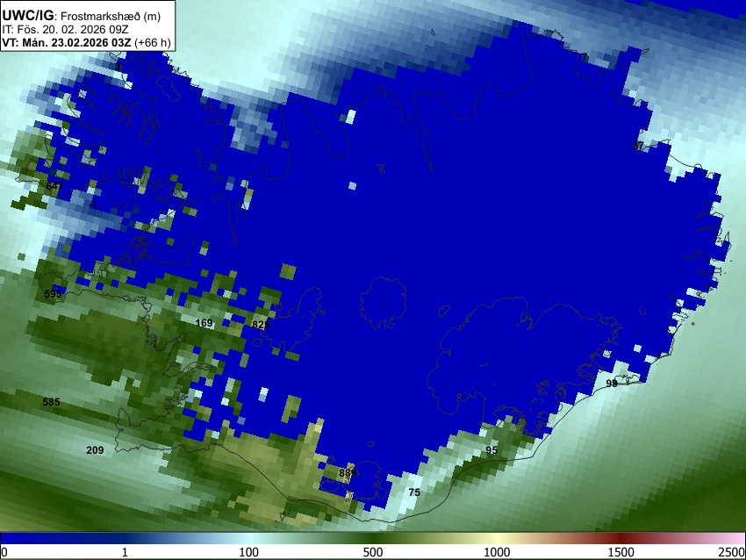Click the station value 75 on the map
Viewport: 746px width, 560px height.
tap(414, 492)
